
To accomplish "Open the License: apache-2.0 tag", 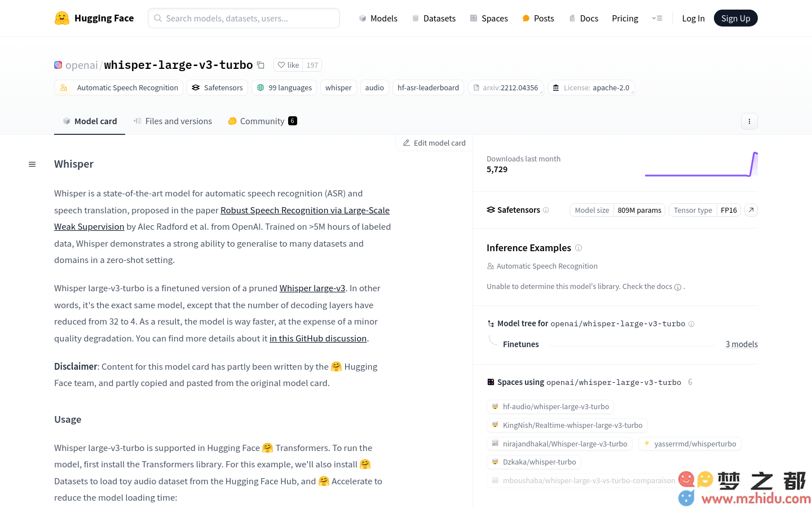I will tap(591, 87).
